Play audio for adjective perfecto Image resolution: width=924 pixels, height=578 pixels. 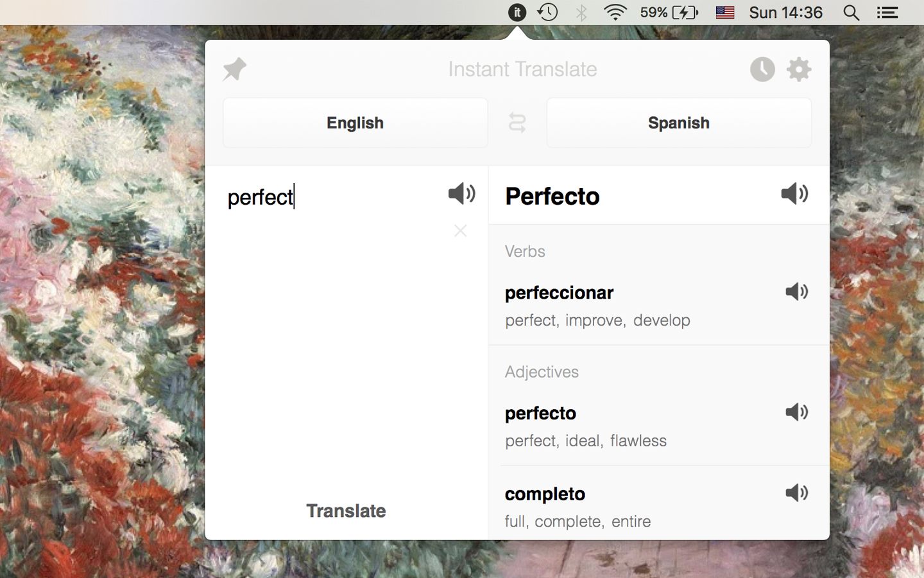pyautogui.click(x=797, y=412)
